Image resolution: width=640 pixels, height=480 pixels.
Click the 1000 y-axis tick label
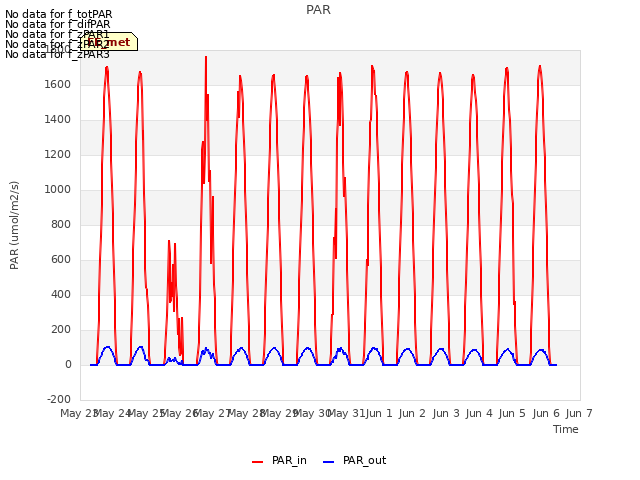click(x=58, y=189)
